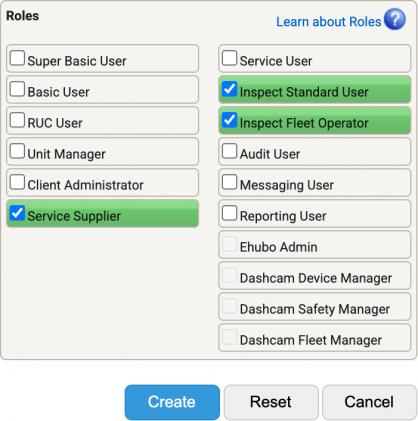The width and height of the screenshot is (418, 421).
Task: Open the blue question mark help icon
Action: 395,19
